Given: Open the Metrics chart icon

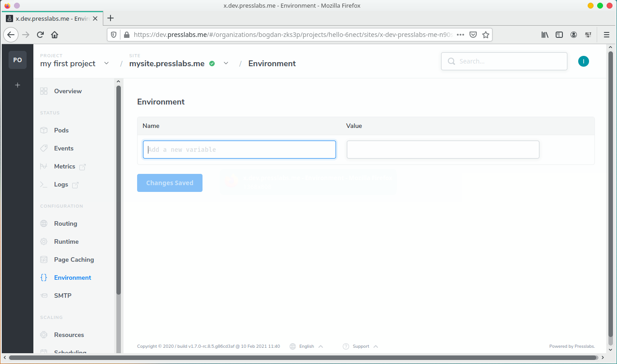Looking at the screenshot, I should (x=44, y=166).
